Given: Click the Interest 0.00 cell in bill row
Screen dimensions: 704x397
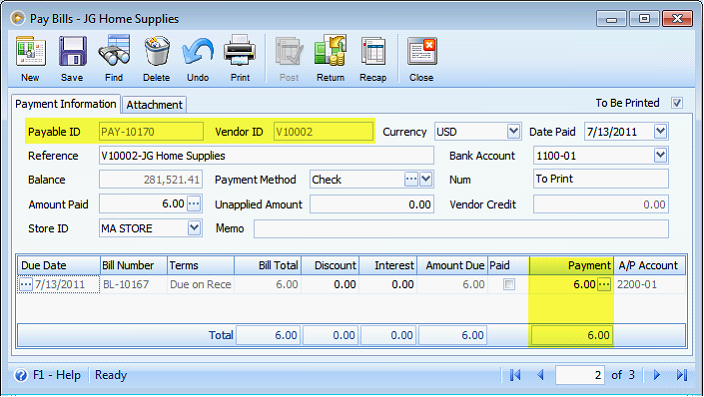Looking at the screenshot, I should [x=388, y=284].
